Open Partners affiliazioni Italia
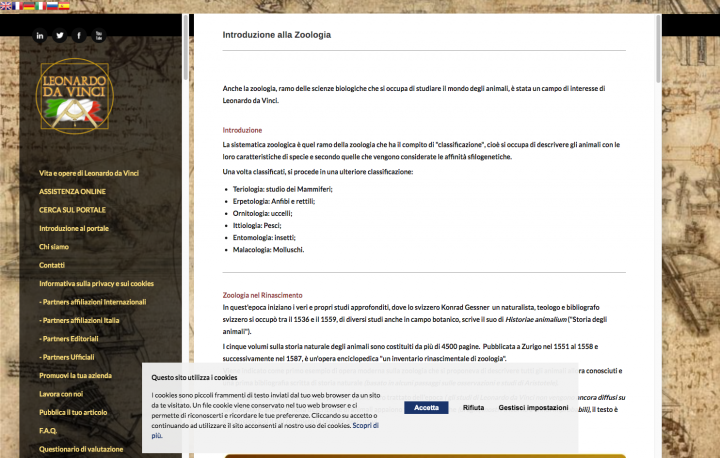 [79, 320]
